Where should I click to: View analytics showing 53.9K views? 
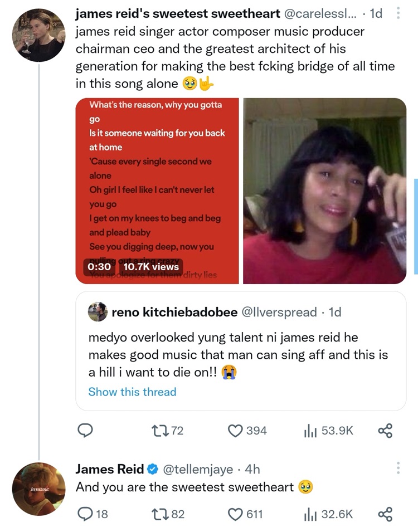point(310,430)
